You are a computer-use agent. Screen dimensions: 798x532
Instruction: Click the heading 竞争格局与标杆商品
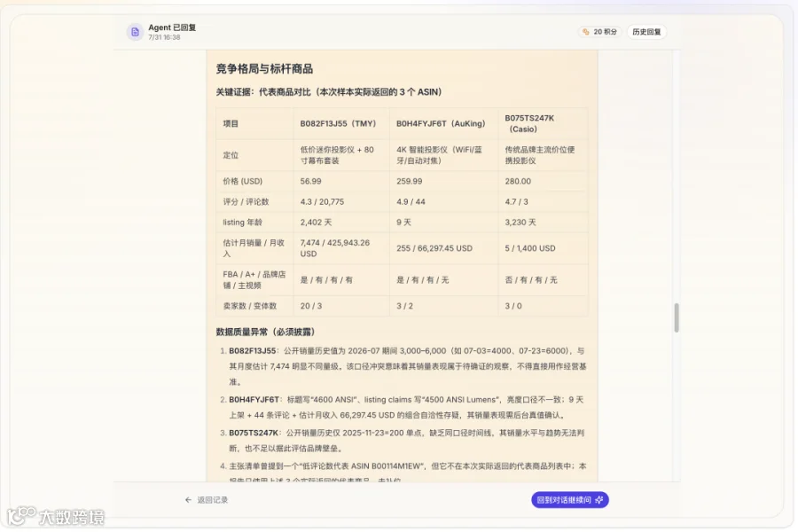[264, 69]
